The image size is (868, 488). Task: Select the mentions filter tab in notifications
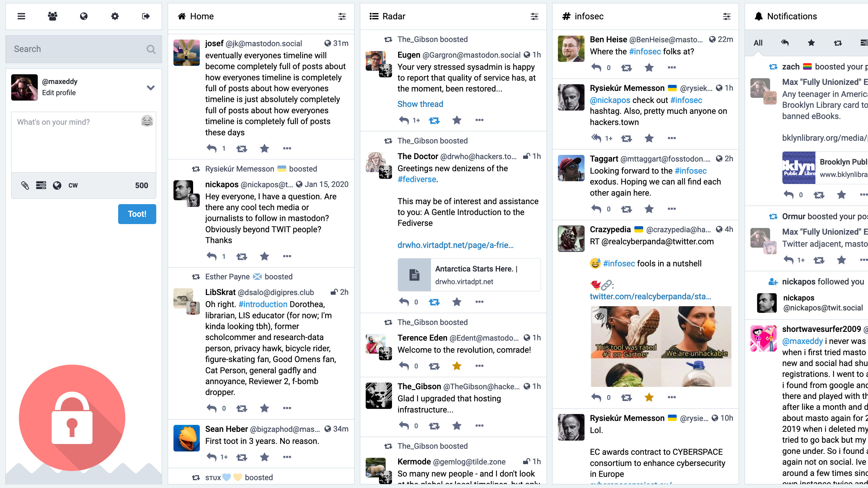pos(784,42)
